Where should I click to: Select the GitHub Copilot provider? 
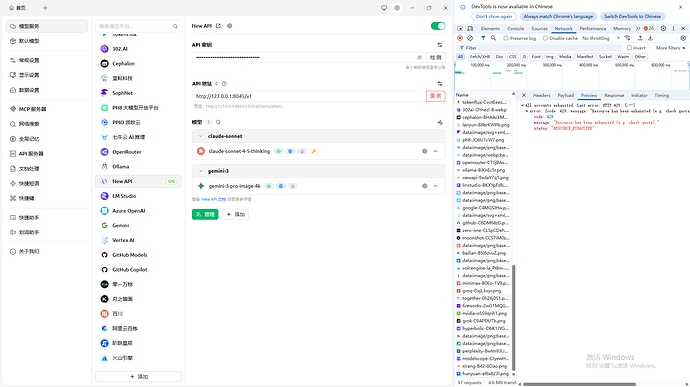[138, 269]
